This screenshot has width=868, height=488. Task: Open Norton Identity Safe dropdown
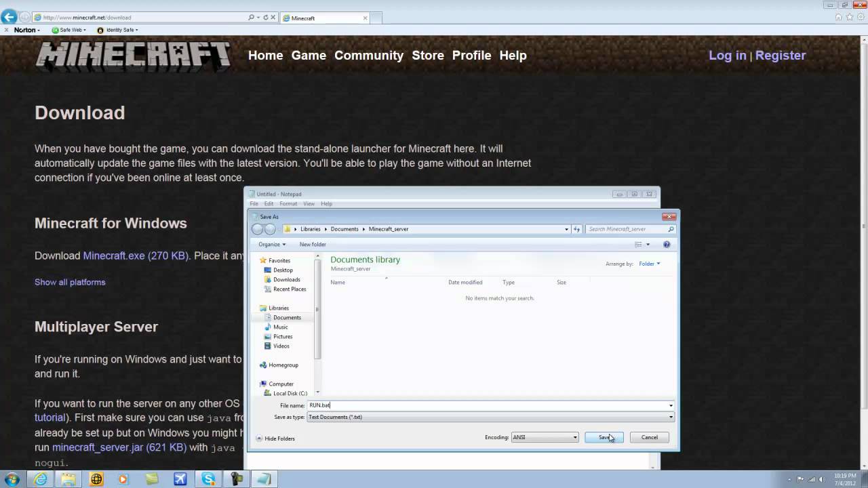pyautogui.click(x=117, y=30)
